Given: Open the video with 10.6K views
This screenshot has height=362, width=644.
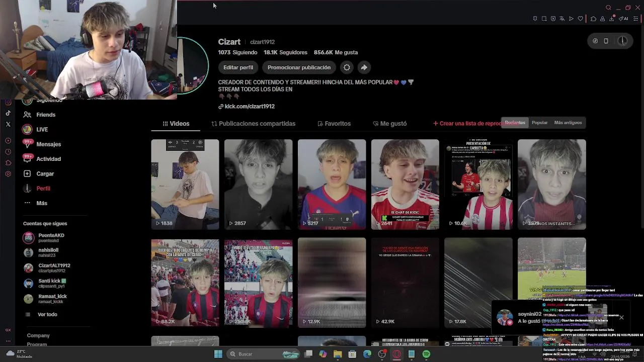Looking at the screenshot, I should coord(478,184).
